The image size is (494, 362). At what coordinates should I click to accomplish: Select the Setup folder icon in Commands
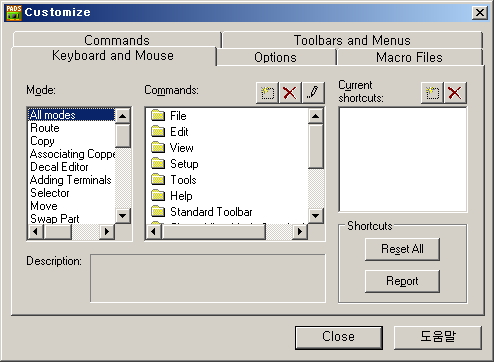[x=158, y=164]
